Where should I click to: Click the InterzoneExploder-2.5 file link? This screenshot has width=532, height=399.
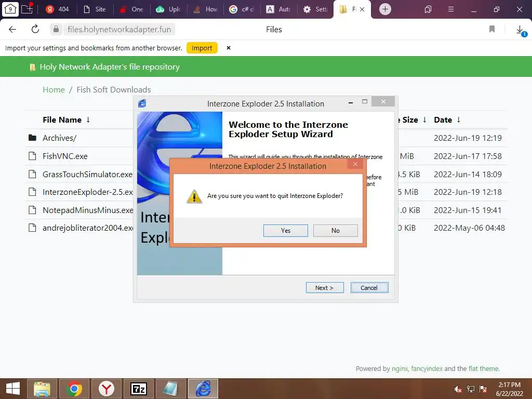(88, 192)
